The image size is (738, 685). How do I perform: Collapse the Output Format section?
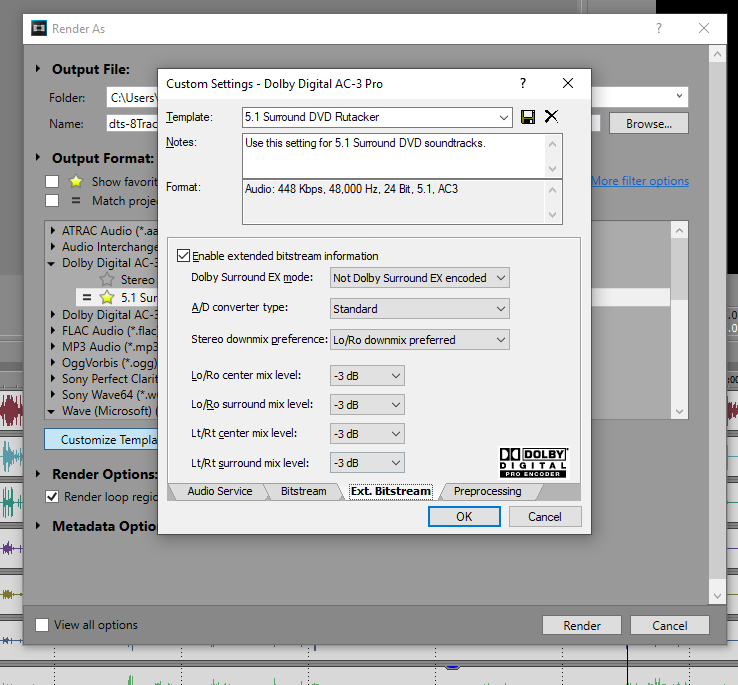point(38,158)
